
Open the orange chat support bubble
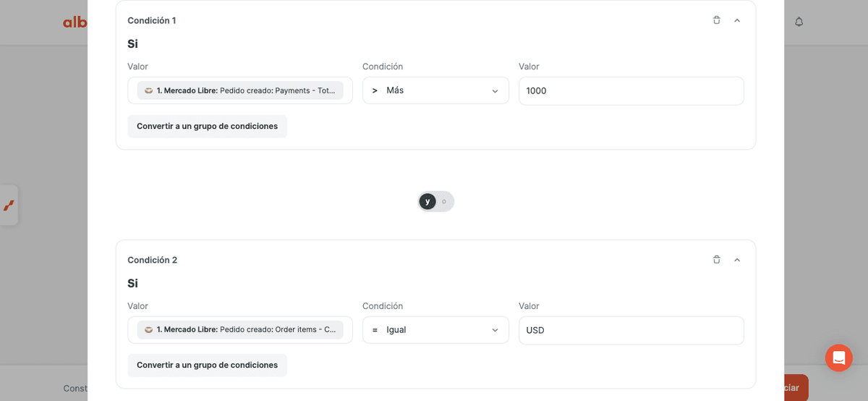point(839,358)
